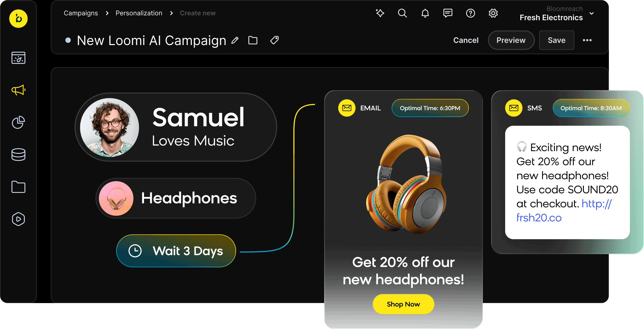Image resolution: width=644 pixels, height=329 pixels.
Task: Open the analytics pie chart icon
Action: [x=18, y=122]
